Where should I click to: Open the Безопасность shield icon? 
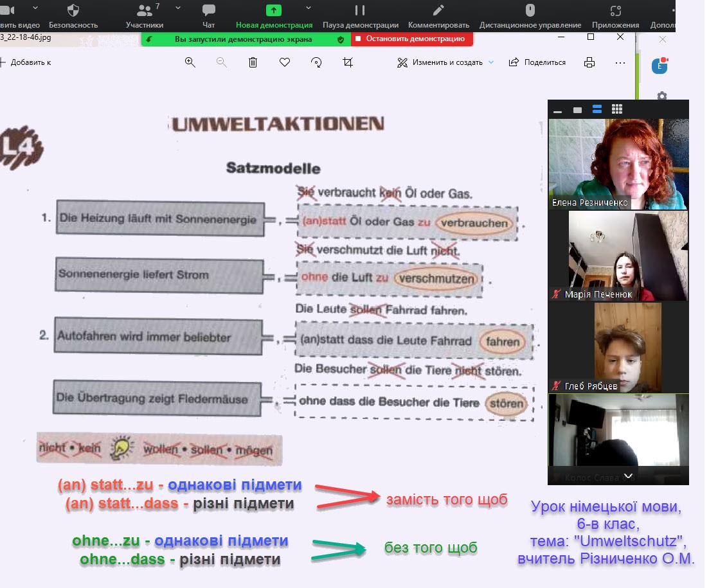point(73,11)
